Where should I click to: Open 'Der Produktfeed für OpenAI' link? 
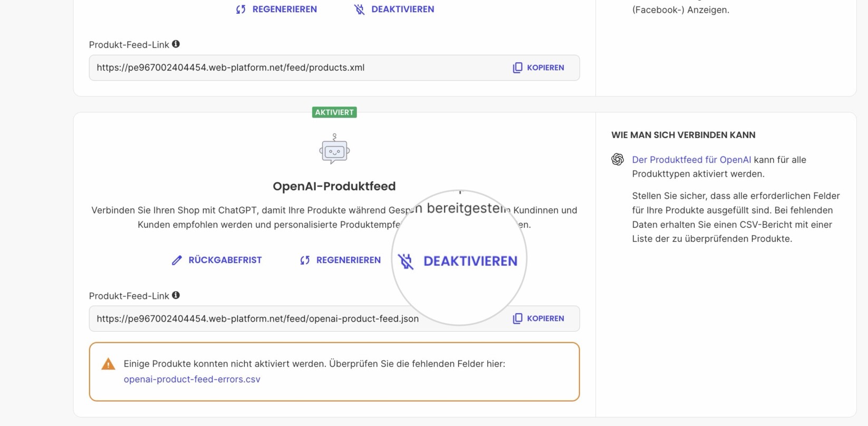(692, 160)
